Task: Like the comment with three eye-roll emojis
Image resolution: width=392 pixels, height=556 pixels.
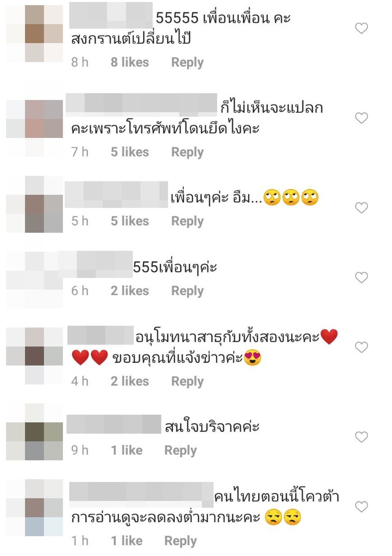Action: (x=361, y=208)
